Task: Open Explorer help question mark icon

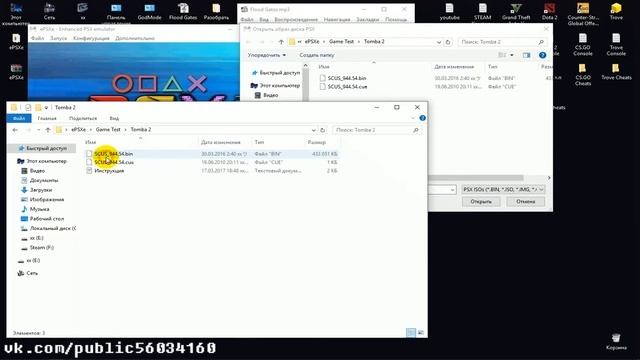Action: 422,118
